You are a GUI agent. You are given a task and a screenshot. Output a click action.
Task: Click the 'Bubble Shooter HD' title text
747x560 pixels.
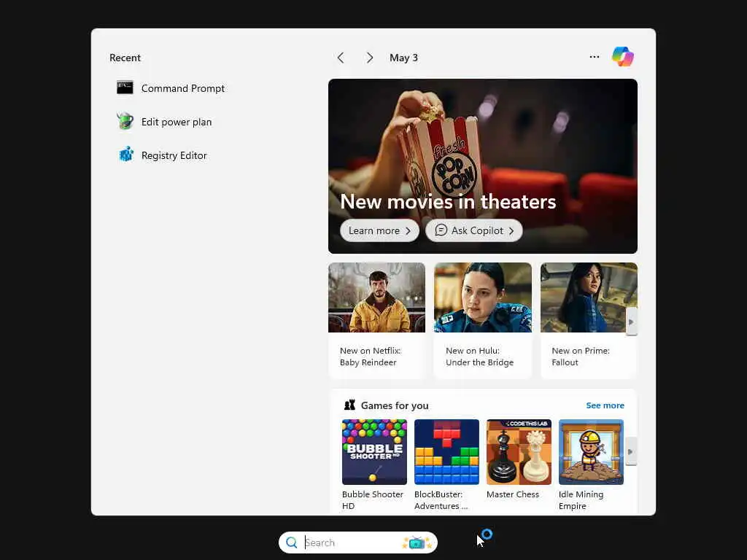(373, 500)
